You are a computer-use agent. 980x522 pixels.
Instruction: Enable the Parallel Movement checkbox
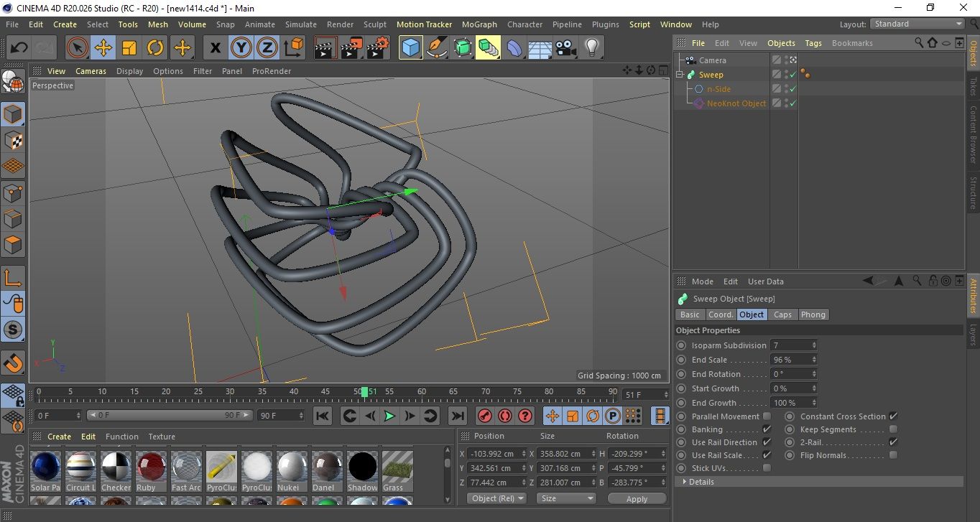[x=767, y=416]
